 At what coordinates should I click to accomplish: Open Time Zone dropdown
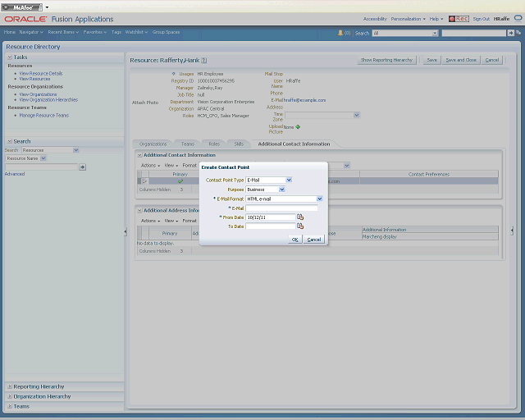pyautogui.click(x=357, y=115)
